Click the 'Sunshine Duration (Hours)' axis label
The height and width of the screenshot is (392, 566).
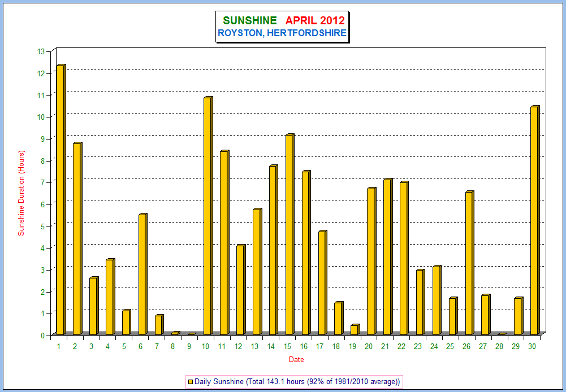(21, 193)
